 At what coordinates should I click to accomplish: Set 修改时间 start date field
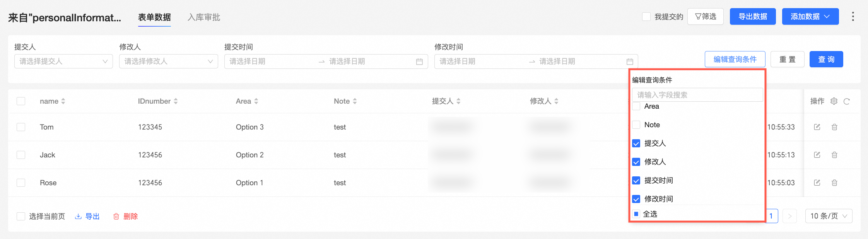pyautogui.click(x=481, y=61)
